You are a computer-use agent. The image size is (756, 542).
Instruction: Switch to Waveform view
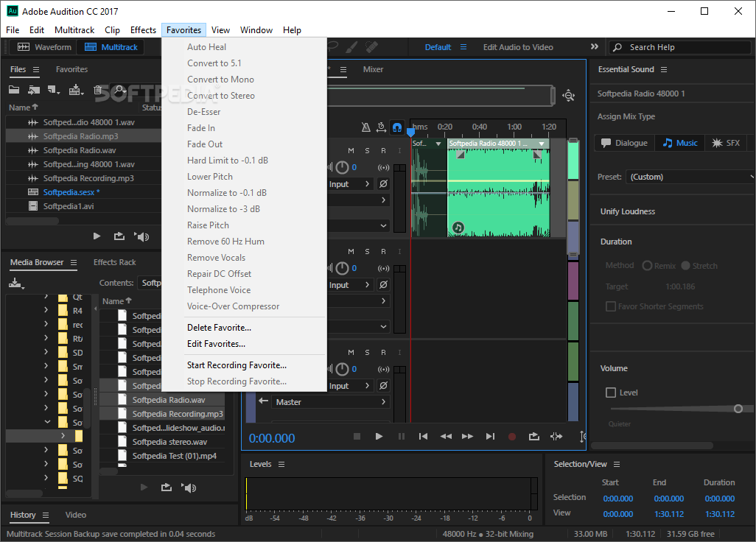[44, 46]
